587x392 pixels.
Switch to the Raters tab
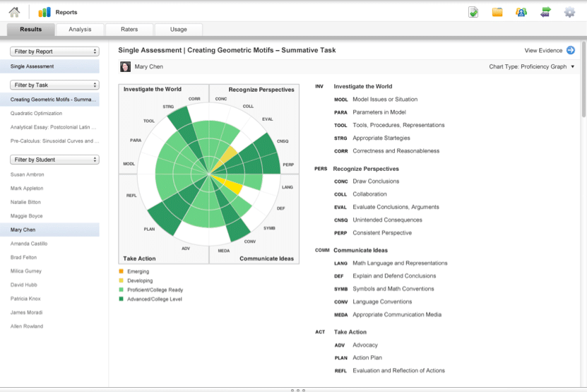tap(129, 29)
